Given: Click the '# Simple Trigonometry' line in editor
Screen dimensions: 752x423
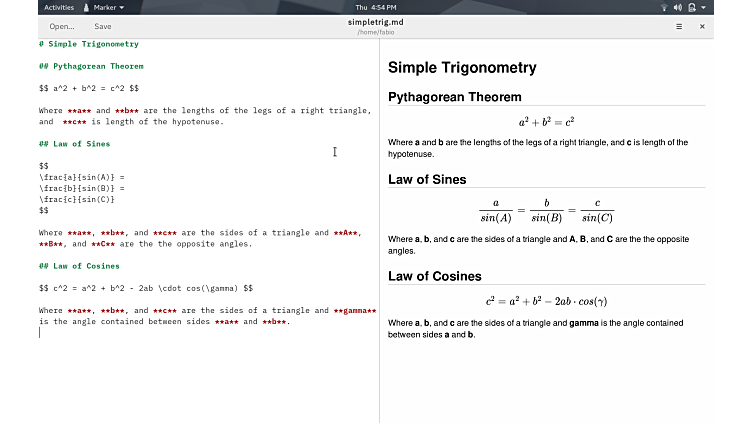Looking at the screenshot, I should tap(89, 44).
